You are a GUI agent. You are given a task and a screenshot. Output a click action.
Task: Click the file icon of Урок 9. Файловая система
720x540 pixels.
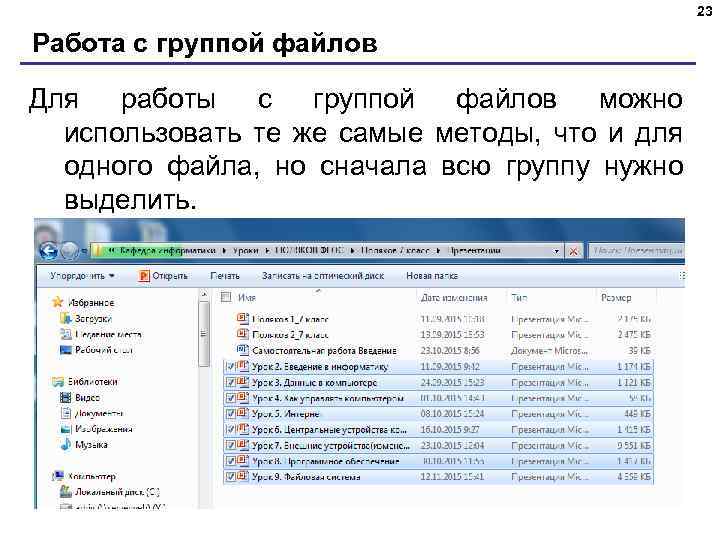point(242,477)
